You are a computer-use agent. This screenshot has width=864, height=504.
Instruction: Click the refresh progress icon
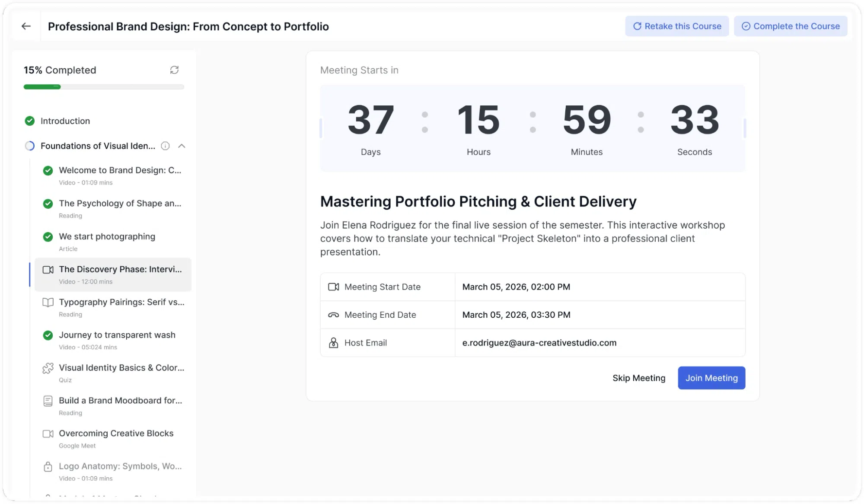click(174, 70)
